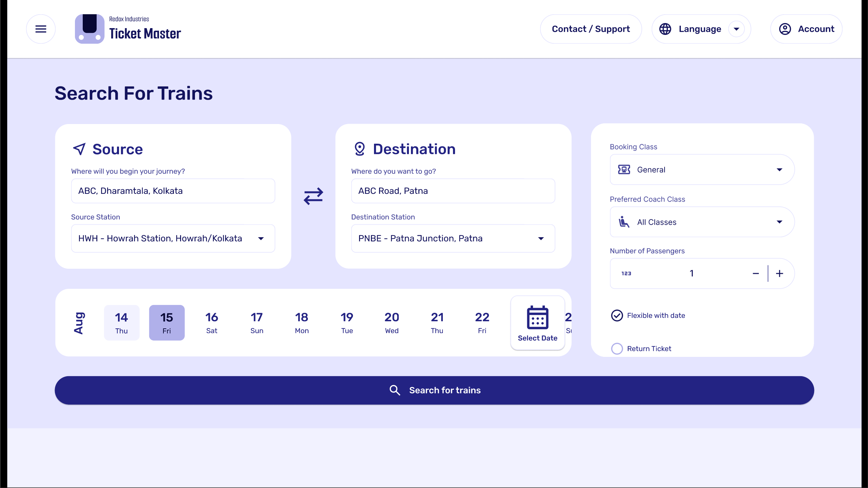The image size is (868, 488).
Task: Toggle the Flexible with date option
Action: coord(617,316)
